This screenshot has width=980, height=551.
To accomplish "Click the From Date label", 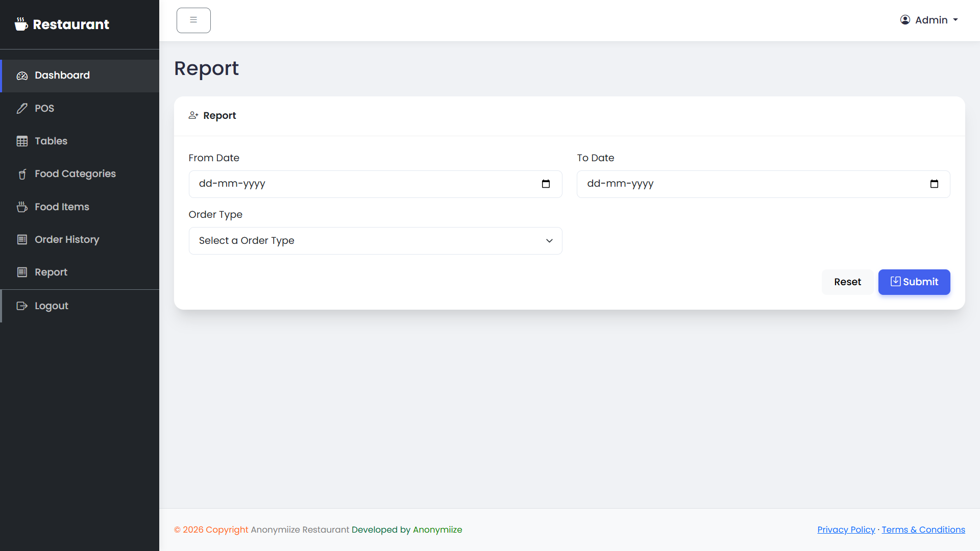I will tap(214, 158).
